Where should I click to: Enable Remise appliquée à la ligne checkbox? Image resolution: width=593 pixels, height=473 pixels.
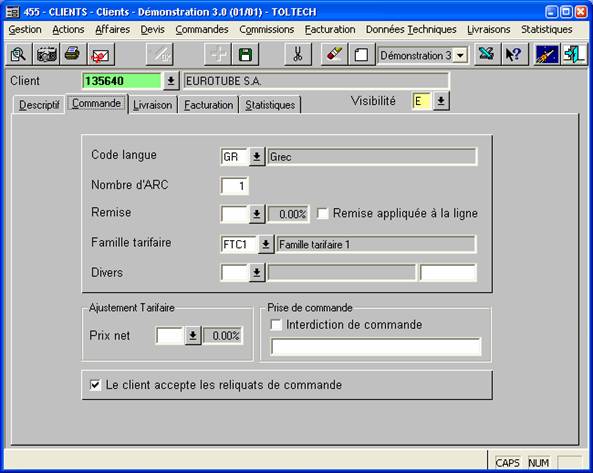point(322,214)
